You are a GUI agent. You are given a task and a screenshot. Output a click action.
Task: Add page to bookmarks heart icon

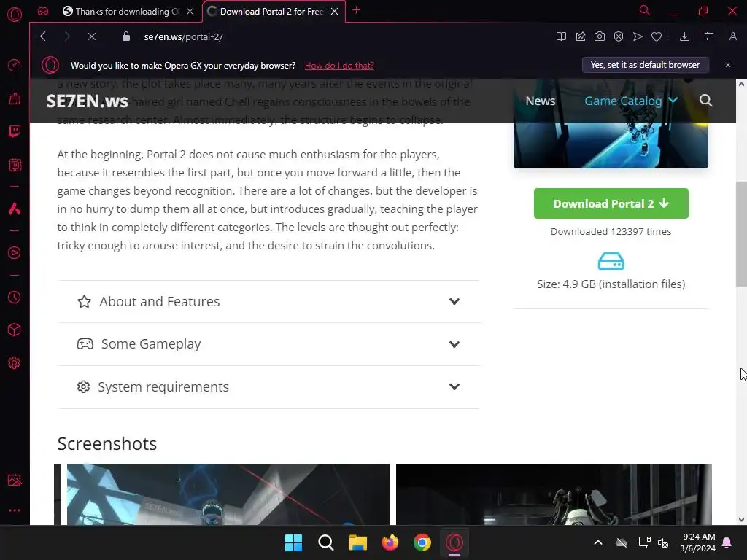click(x=657, y=36)
